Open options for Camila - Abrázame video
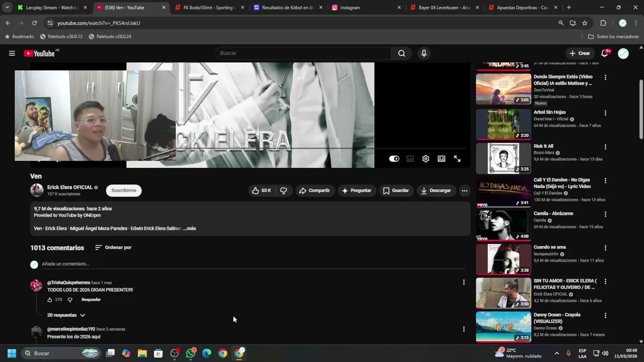 coord(605,214)
